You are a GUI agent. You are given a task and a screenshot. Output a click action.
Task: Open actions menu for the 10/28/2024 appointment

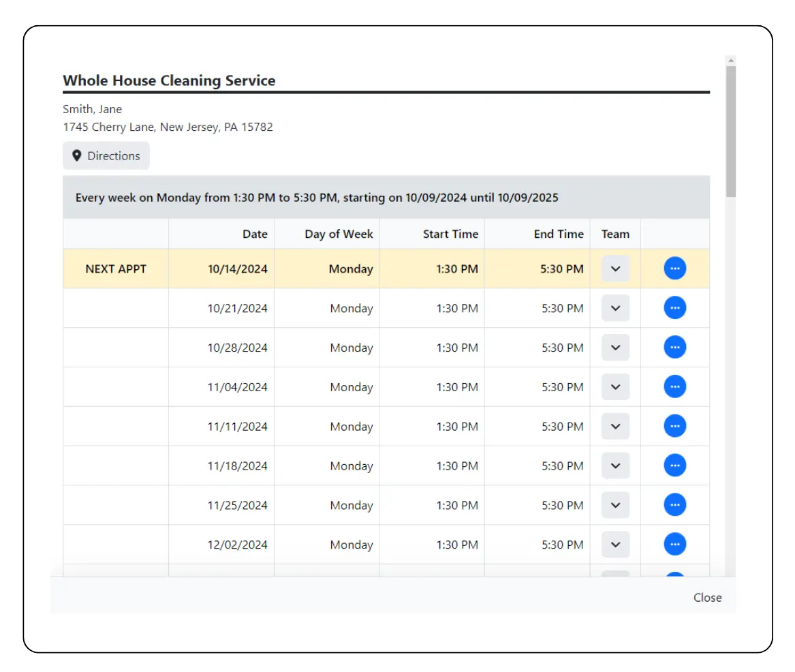(x=674, y=347)
